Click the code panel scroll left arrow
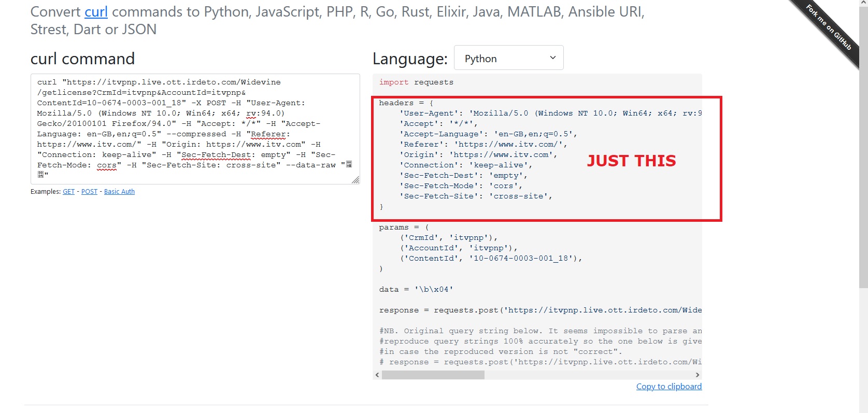868x413 pixels. pos(377,375)
